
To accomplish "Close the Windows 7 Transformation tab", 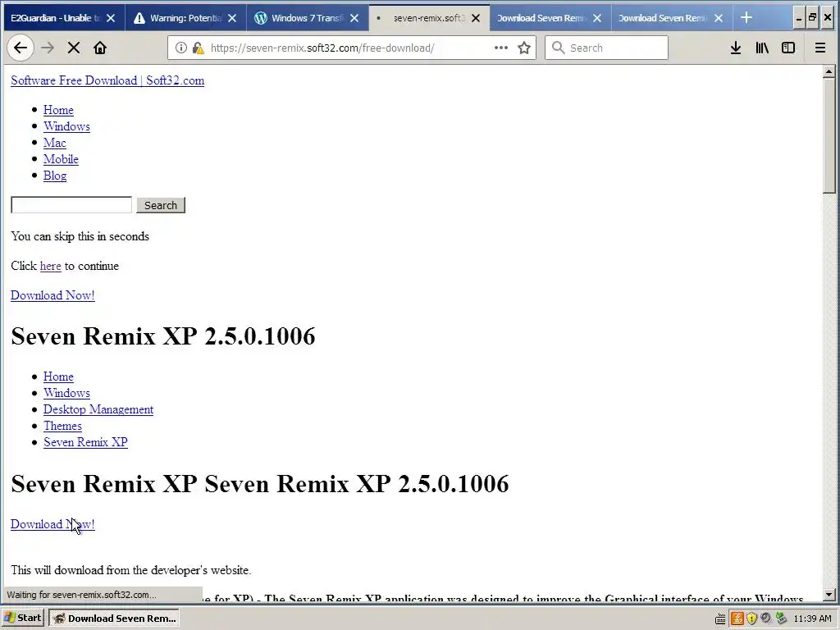I will click(x=354, y=18).
